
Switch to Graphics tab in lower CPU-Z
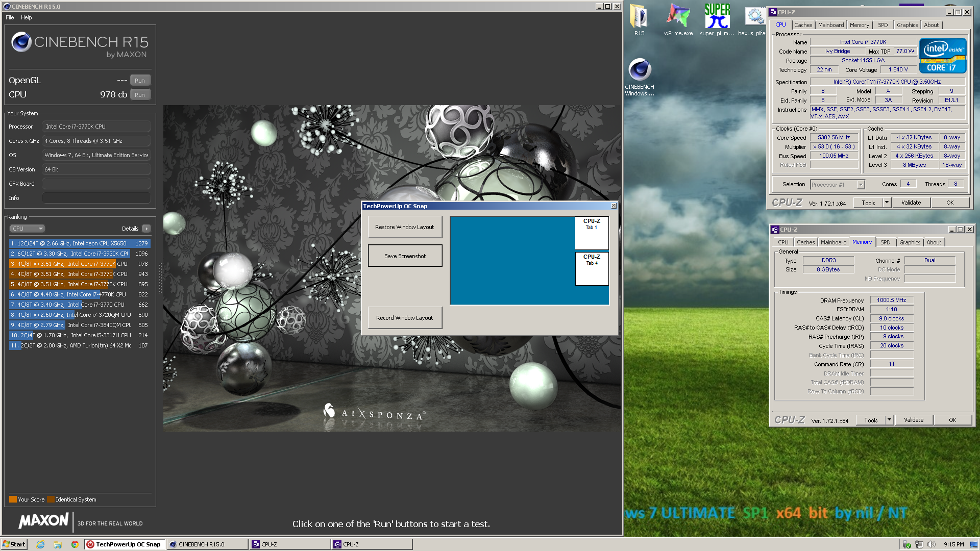pos(910,242)
